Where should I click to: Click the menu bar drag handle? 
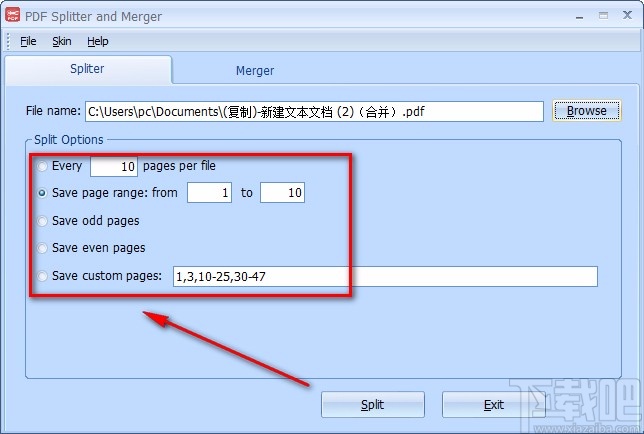tap(8, 41)
